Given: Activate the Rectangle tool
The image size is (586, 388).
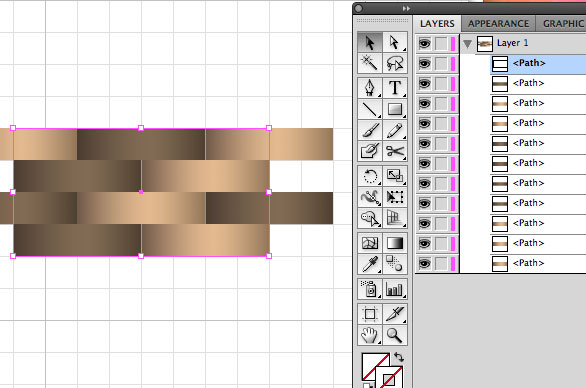Looking at the screenshot, I should 394,109.
